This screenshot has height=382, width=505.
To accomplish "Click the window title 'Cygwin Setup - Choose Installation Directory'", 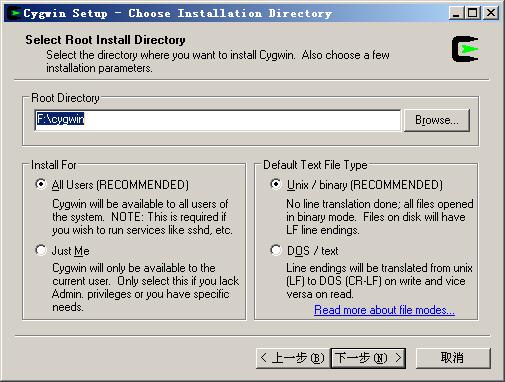I will coord(178,13).
